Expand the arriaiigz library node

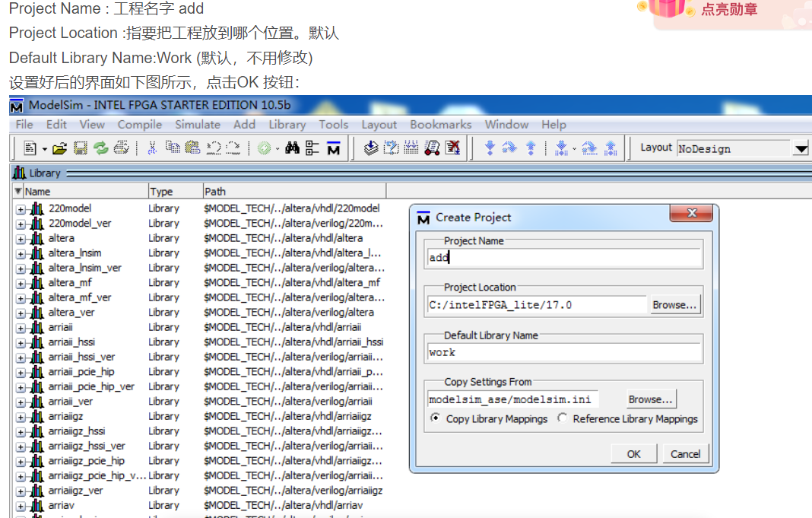coord(21,417)
